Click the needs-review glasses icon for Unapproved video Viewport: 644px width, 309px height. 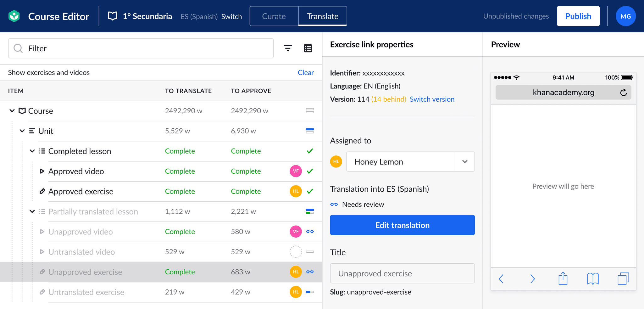coord(310,232)
